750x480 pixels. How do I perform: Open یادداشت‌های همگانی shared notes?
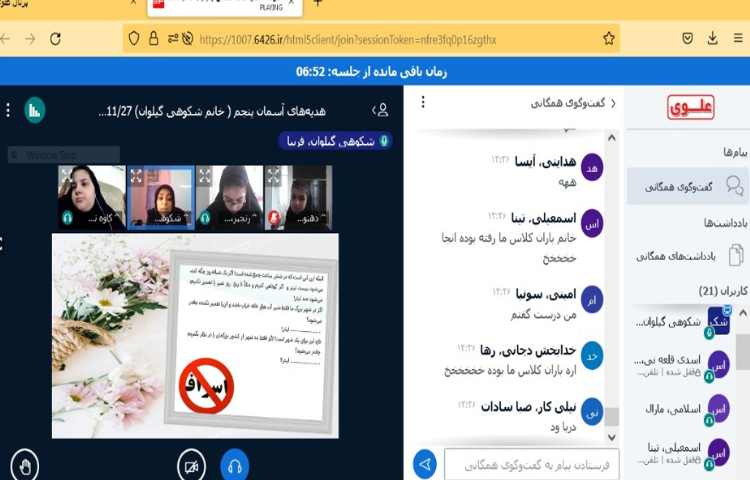[x=688, y=256]
